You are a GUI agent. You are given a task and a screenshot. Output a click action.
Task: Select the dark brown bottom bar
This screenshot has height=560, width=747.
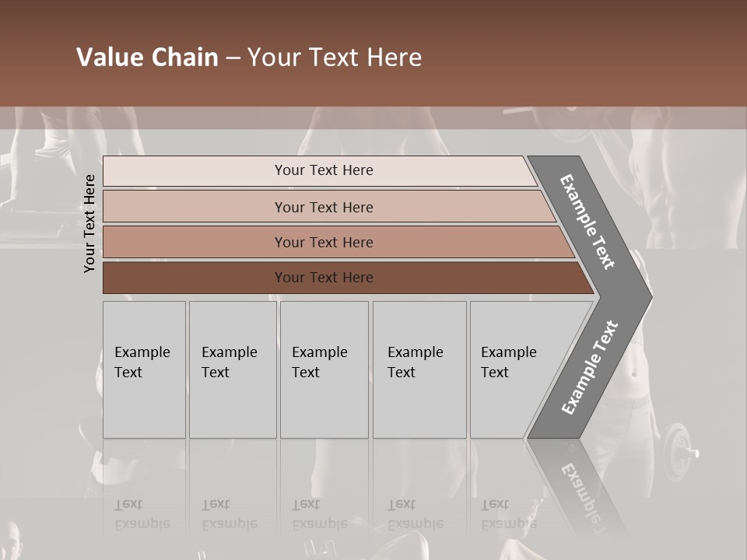(324, 278)
